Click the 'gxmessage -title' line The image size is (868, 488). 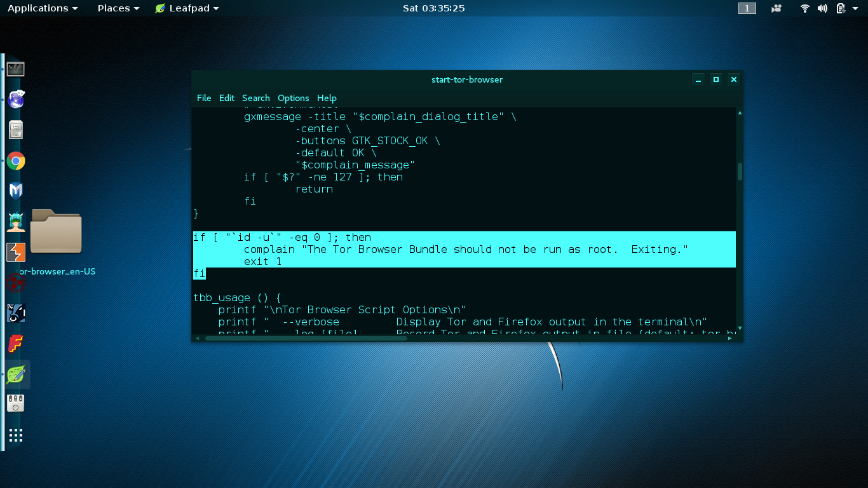tap(381, 116)
